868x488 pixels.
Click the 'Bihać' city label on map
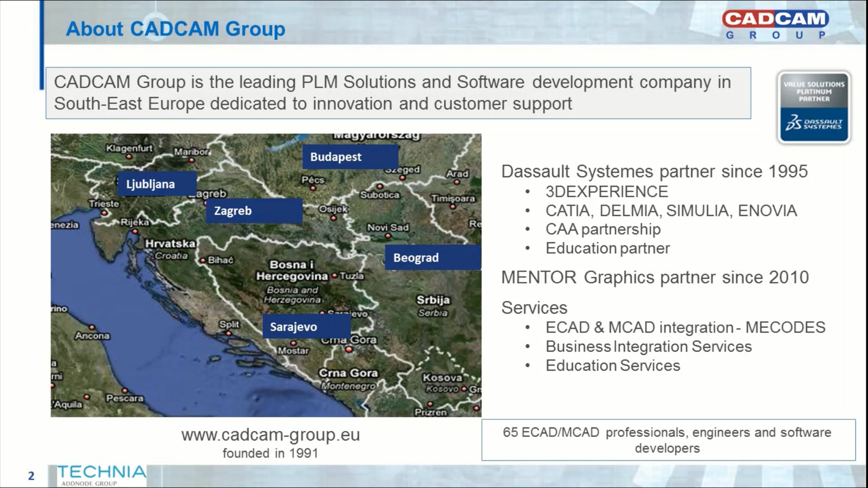pyautogui.click(x=221, y=260)
